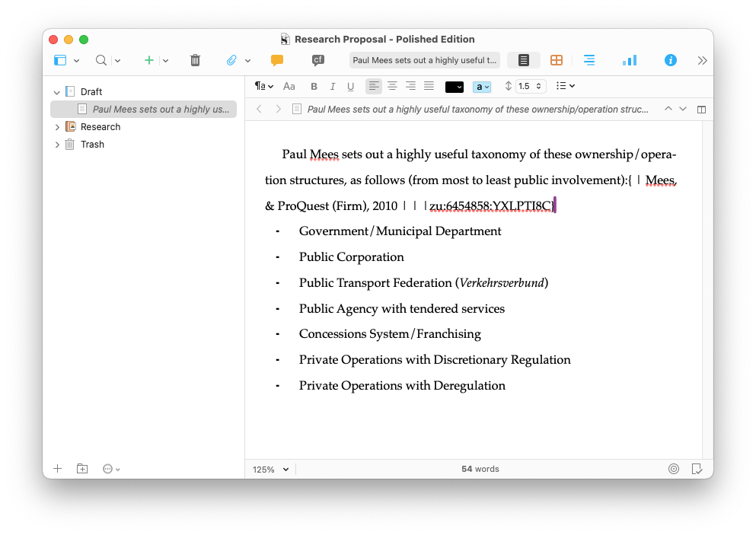Image resolution: width=756 pixels, height=535 pixels.
Task: Switch to corkboard view mode
Action: pyautogui.click(x=557, y=60)
